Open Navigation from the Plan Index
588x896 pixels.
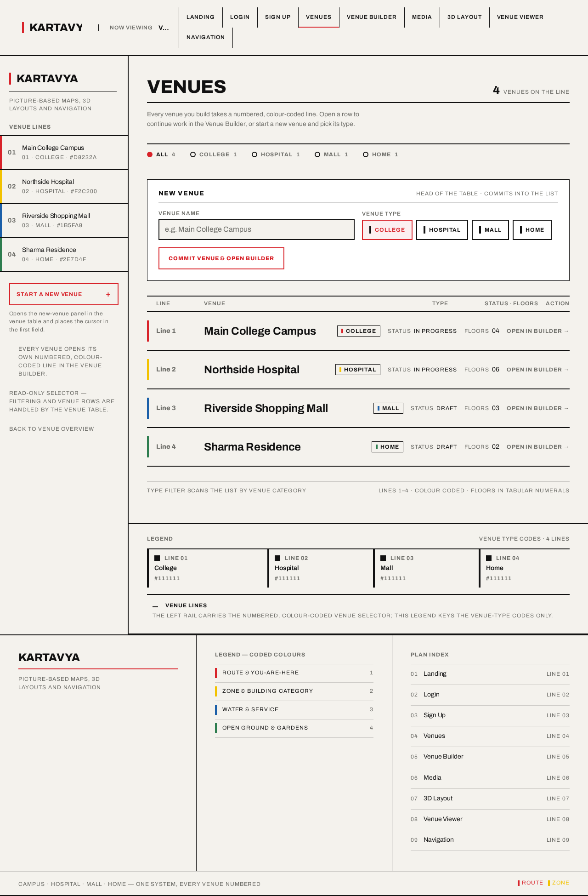pyautogui.click(x=490, y=840)
